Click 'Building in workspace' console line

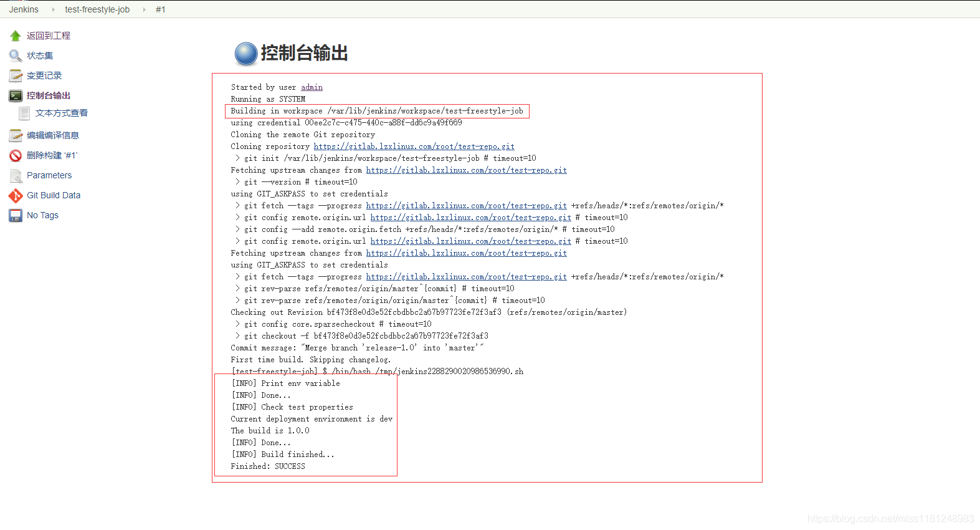coord(377,111)
